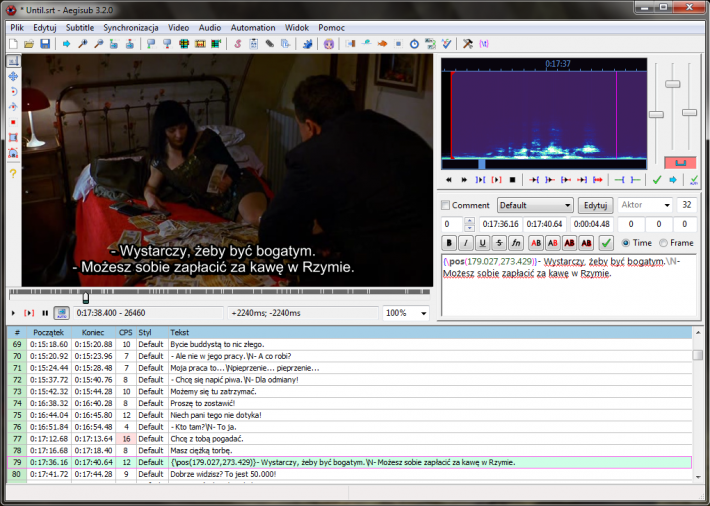Increase layer number with up stepper
The image size is (710, 506).
470,221
